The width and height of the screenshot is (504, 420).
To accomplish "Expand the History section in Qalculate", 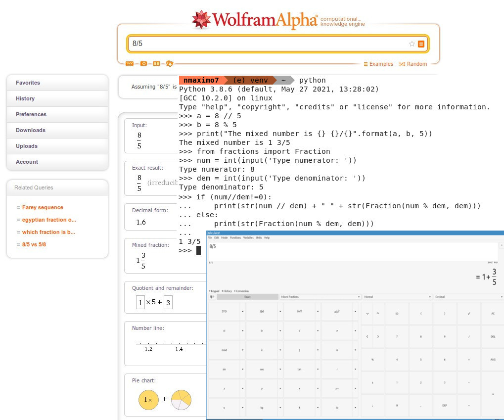I will (227, 291).
